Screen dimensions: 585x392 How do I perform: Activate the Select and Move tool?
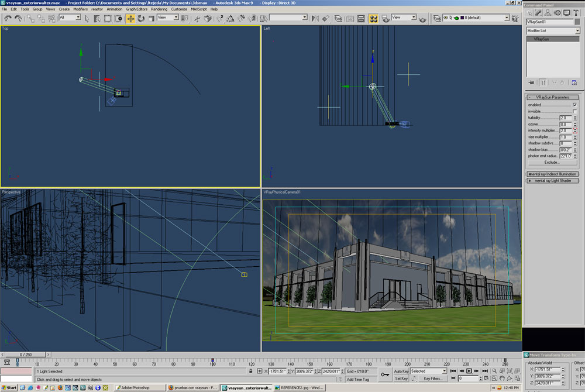(130, 18)
